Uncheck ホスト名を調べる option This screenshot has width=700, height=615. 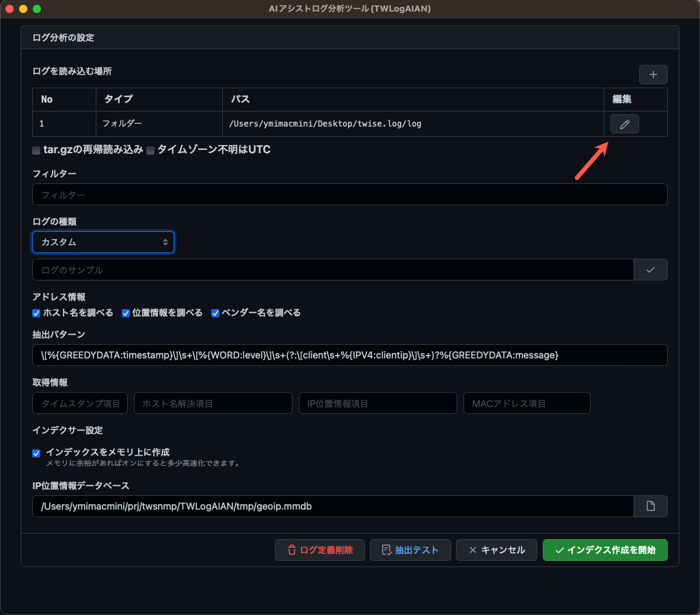coord(36,313)
